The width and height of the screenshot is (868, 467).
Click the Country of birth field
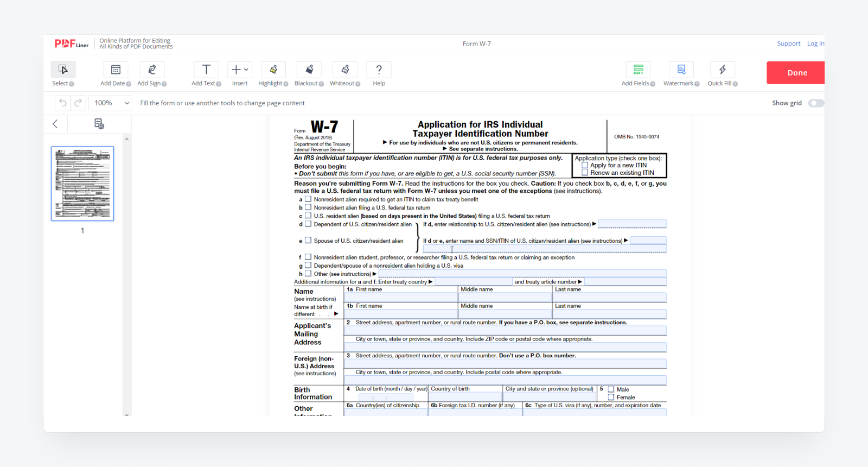466,397
